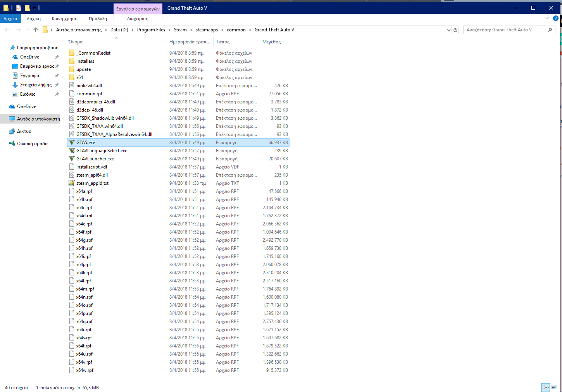Open the Προβολή ribbon tab
Image resolution: width=562 pixels, height=392 pixels.
98,19
